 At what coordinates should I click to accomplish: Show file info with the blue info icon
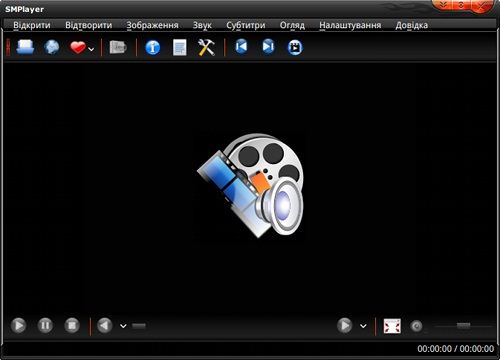pyautogui.click(x=153, y=48)
